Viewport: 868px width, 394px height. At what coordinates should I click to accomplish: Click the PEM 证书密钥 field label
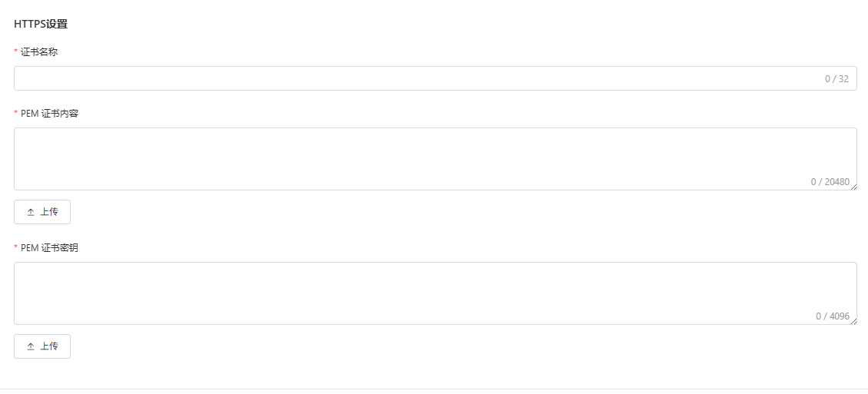point(50,248)
